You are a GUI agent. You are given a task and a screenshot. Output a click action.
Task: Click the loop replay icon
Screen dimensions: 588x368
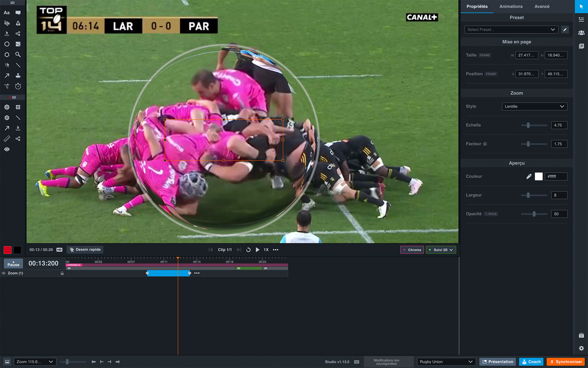248,250
